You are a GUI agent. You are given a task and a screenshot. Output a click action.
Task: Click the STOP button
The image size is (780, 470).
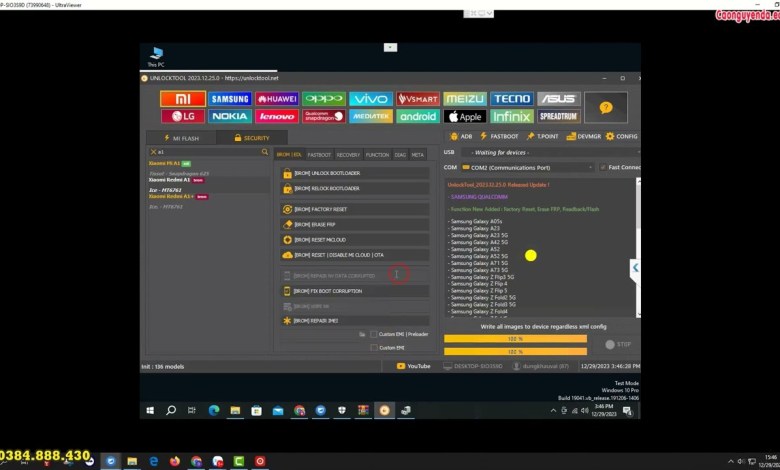[x=618, y=344]
